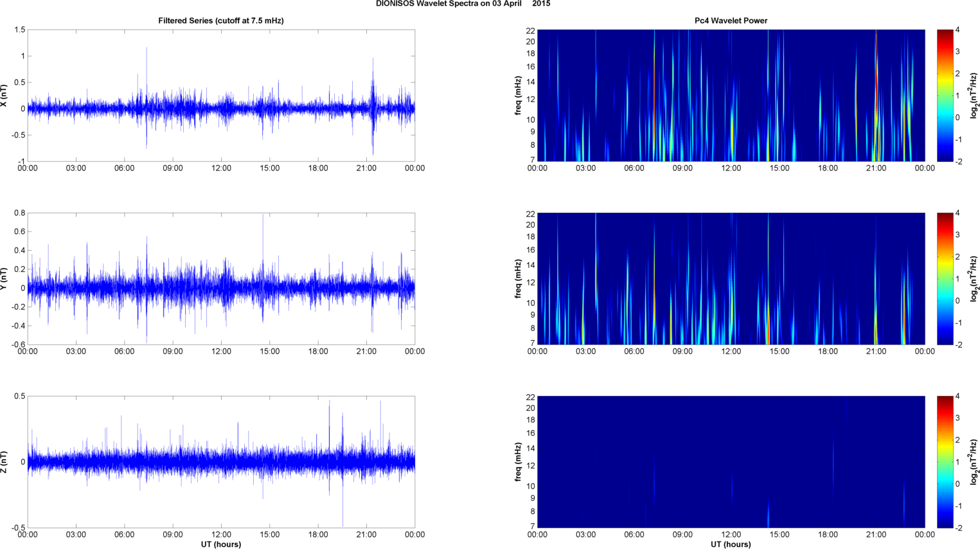Viewport: 980px width, 549px height.
Task: Select the "0.6" tick on the Y (nT) axis
Action: coord(19,232)
